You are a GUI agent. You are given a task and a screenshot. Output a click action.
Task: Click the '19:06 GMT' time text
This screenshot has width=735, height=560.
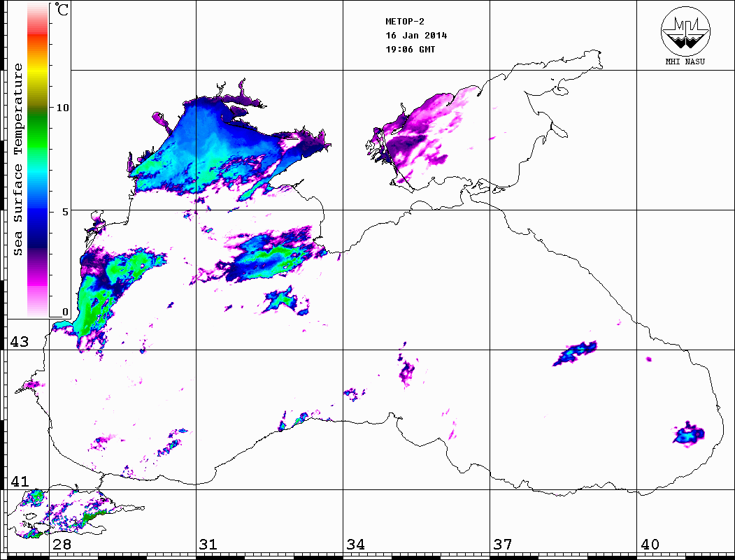point(411,49)
